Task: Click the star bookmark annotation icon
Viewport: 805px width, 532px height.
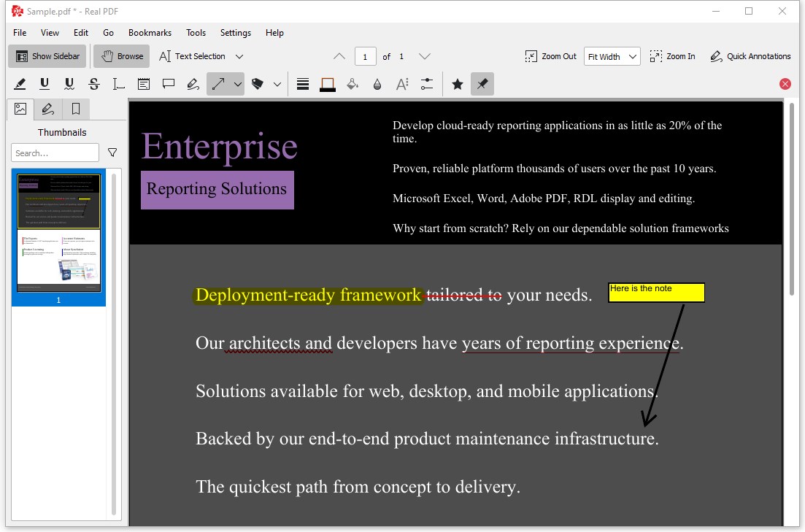Action: pyautogui.click(x=458, y=84)
